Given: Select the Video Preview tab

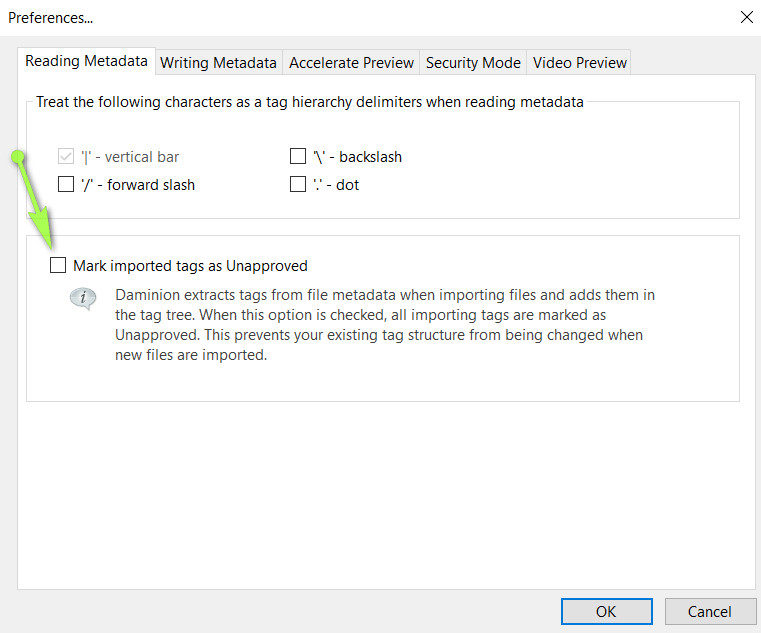Looking at the screenshot, I should pos(580,62).
